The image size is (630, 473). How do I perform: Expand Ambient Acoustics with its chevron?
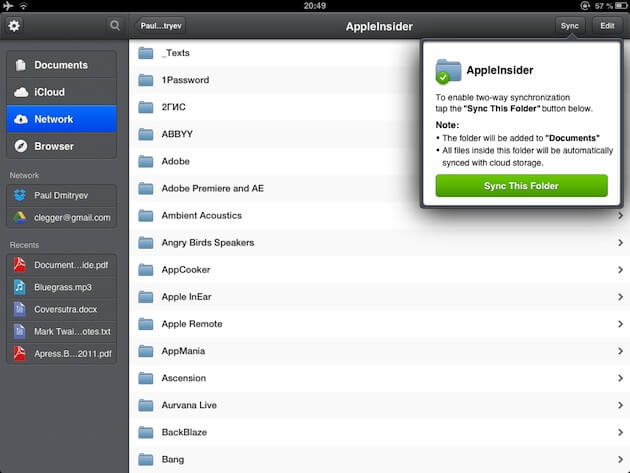pyautogui.click(x=620, y=216)
